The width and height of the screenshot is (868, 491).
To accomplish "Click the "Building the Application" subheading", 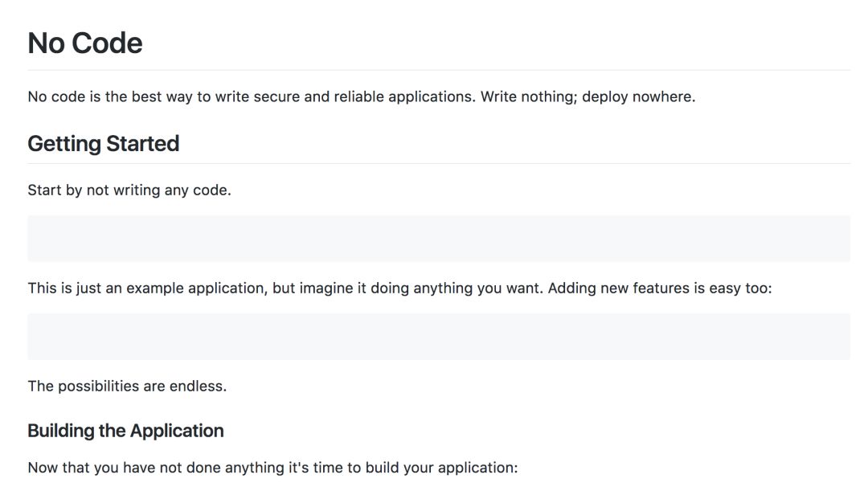I will pyautogui.click(x=125, y=431).
